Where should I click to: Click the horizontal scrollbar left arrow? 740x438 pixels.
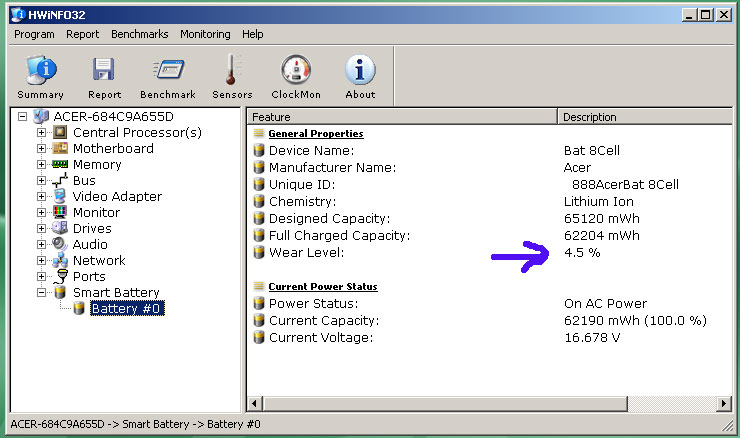coord(255,404)
